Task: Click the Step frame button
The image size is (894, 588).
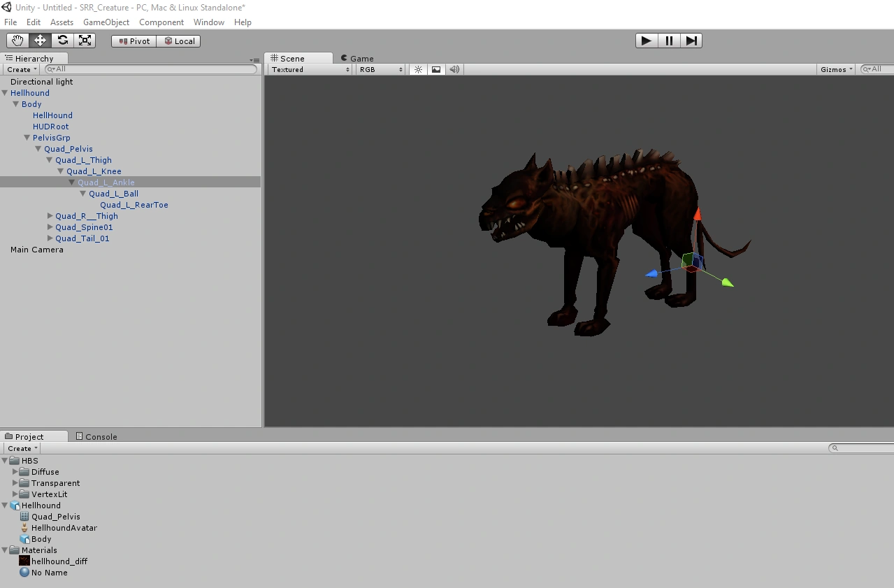Action: coord(691,41)
